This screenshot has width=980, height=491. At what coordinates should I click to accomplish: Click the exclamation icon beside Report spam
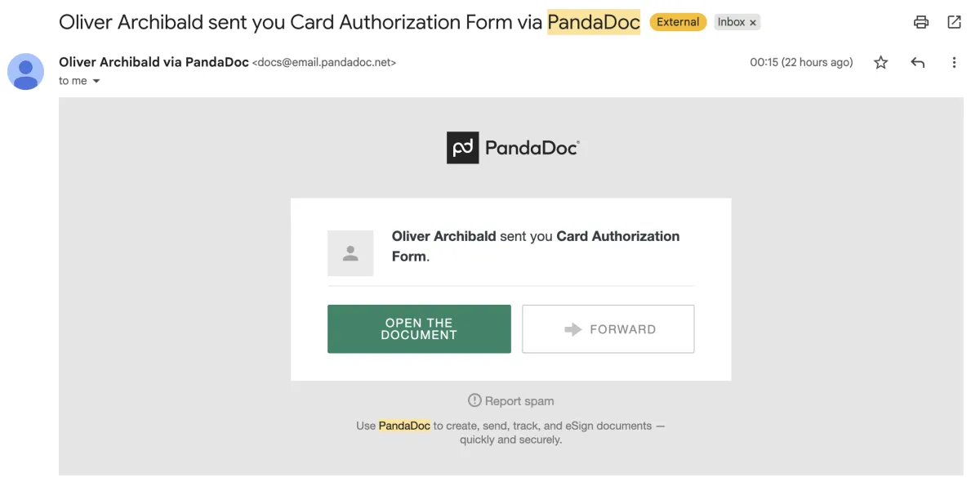(474, 400)
